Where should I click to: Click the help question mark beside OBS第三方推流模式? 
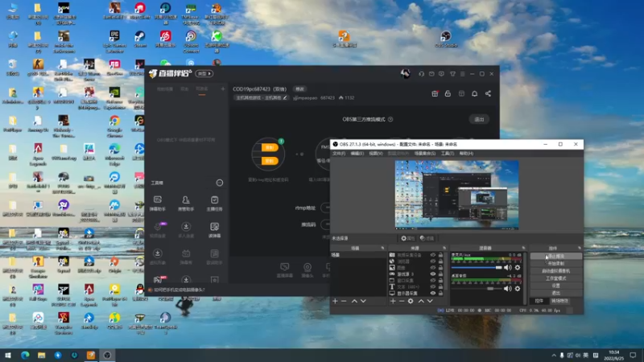click(x=390, y=119)
